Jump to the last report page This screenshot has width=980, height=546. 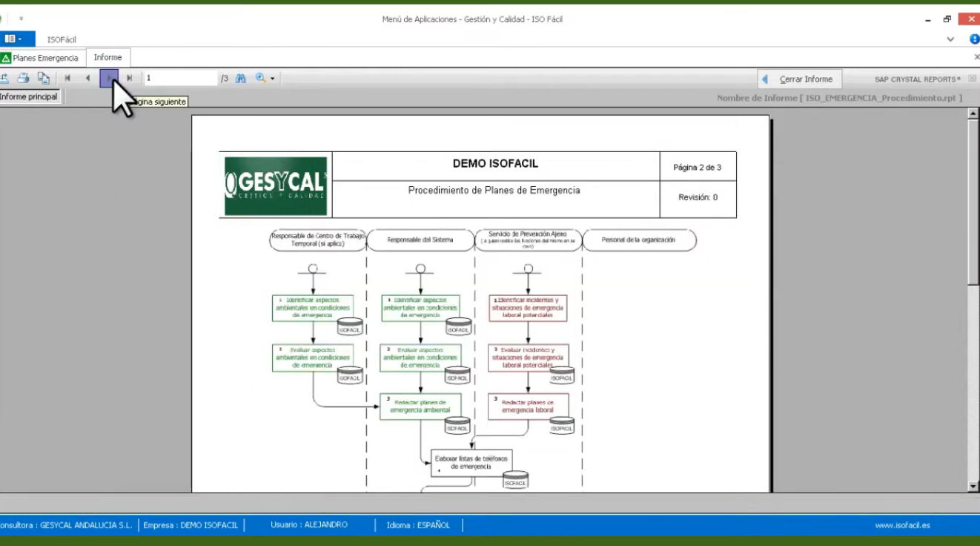pos(130,78)
